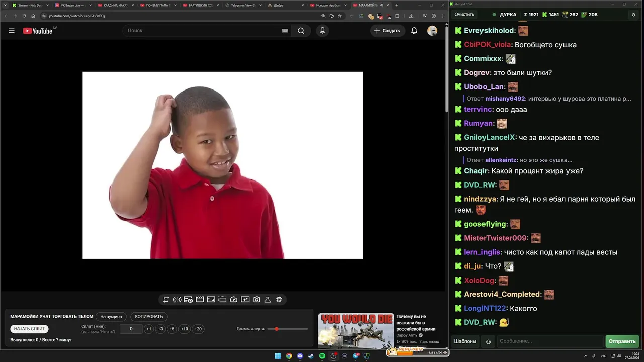Open the on-screen keyboard in the search box
Image resolution: width=644 pixels, height=362 pixels.
click(x=285, y=31)
